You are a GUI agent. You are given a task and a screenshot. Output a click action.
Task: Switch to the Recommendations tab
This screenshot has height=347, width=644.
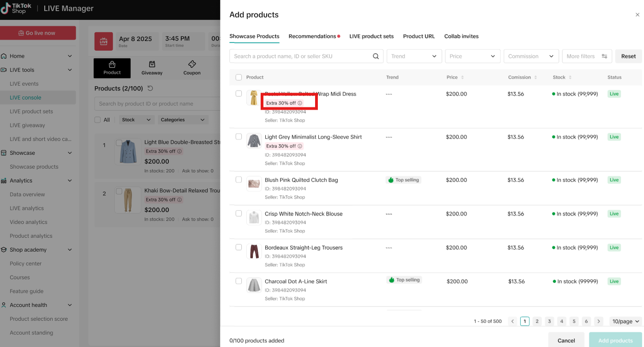(312, 36)
